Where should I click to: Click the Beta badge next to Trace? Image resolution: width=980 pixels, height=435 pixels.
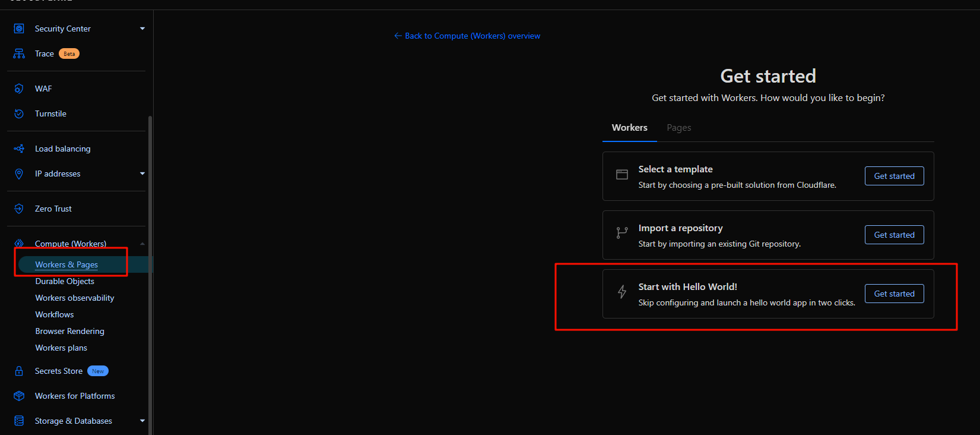click(69, 53)
